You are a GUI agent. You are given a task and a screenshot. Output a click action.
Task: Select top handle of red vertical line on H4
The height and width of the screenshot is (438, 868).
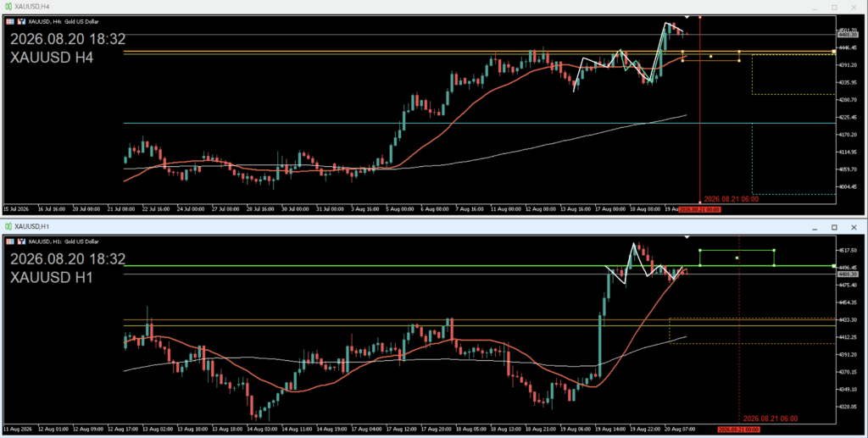[700, 17]
